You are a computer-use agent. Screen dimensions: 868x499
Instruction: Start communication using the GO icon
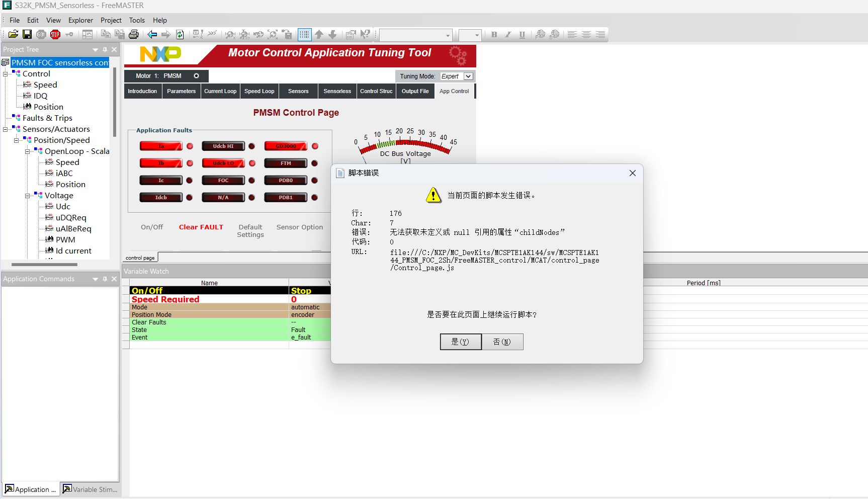pyautogui.click(x=41, y=34)
